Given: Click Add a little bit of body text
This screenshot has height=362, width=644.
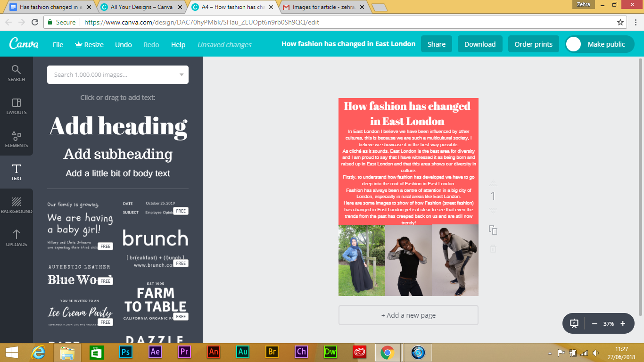Looking at the screenshot, I should 118,173.
